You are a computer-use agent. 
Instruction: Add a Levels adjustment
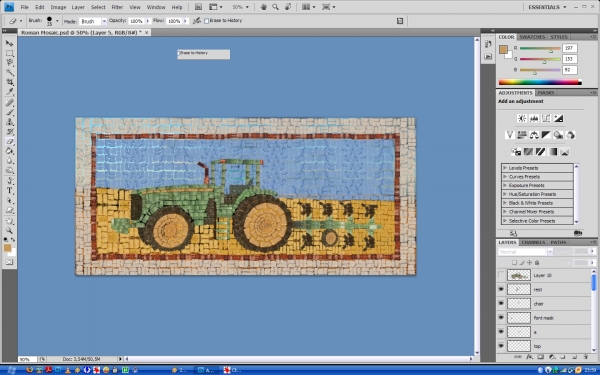[534, 118]
